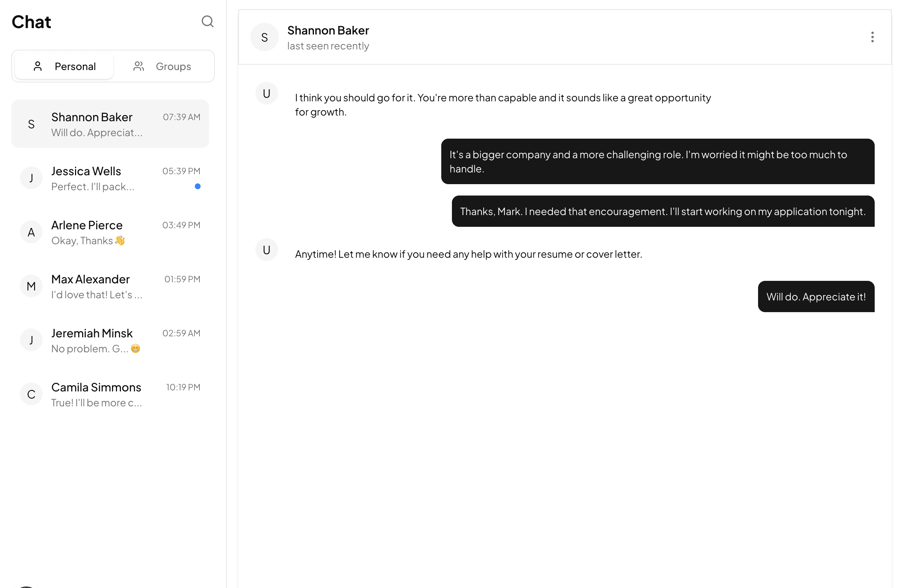Click Camila Simmons' avatar circle
Viewport: 901px width, 588px height.
pos(31,394)
